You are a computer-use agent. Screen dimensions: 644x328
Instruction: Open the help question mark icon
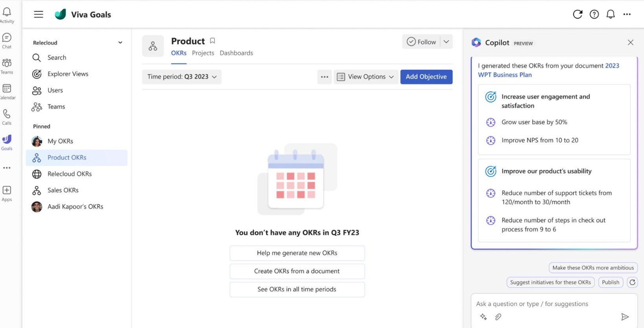(x=594, y=15)
